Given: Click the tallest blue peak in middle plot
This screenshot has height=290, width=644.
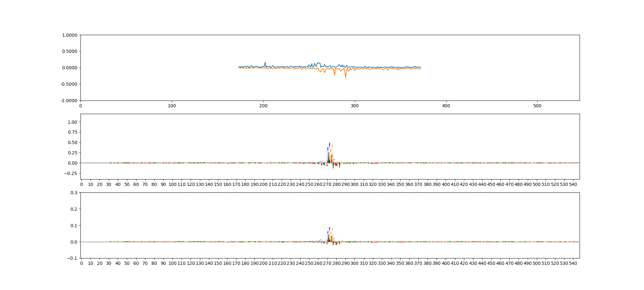Looking at the screenshot, I should coord(329,144).
